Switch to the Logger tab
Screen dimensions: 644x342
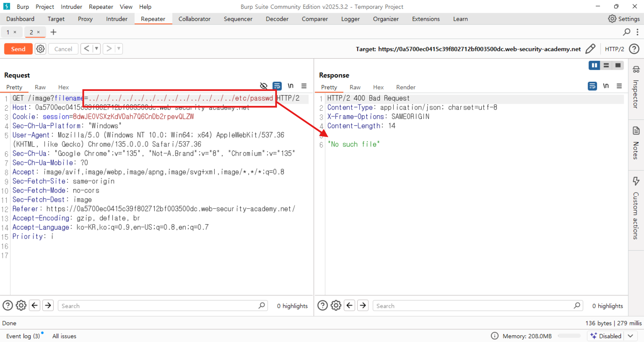351,19
